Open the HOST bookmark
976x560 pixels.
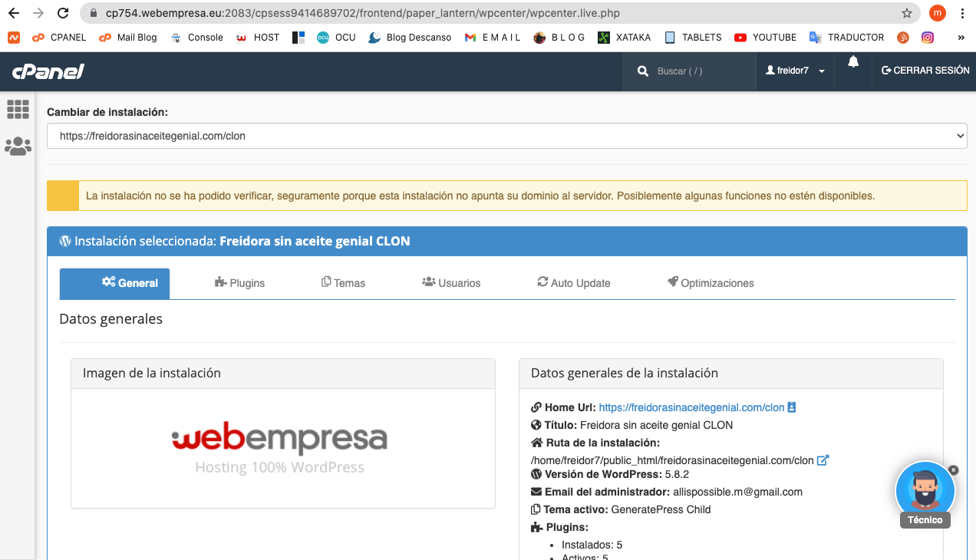(x=257, y=37)
